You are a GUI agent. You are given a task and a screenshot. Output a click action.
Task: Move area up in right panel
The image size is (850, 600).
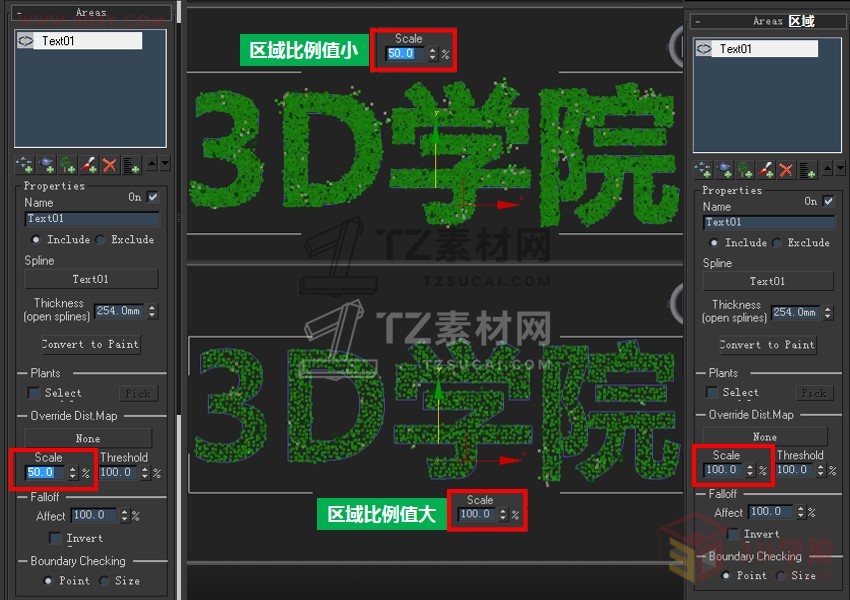[x=828, y=169]
